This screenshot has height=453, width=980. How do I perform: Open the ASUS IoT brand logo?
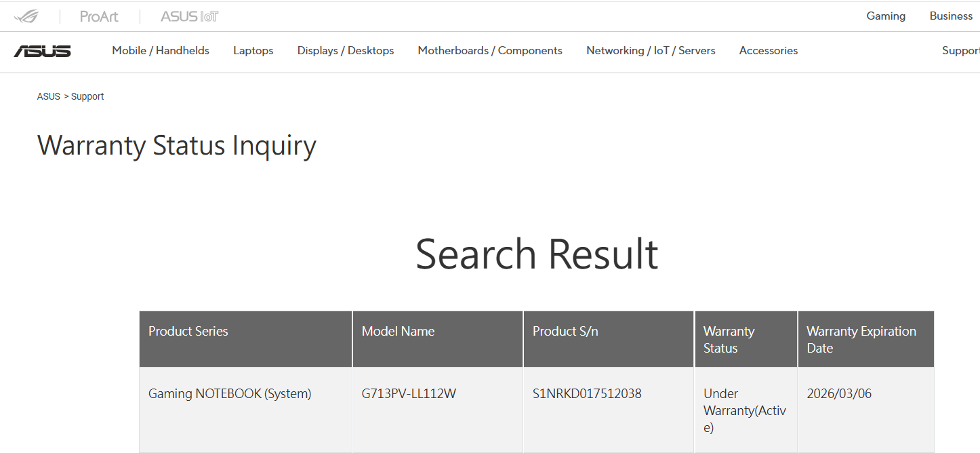tap(189, 16)
